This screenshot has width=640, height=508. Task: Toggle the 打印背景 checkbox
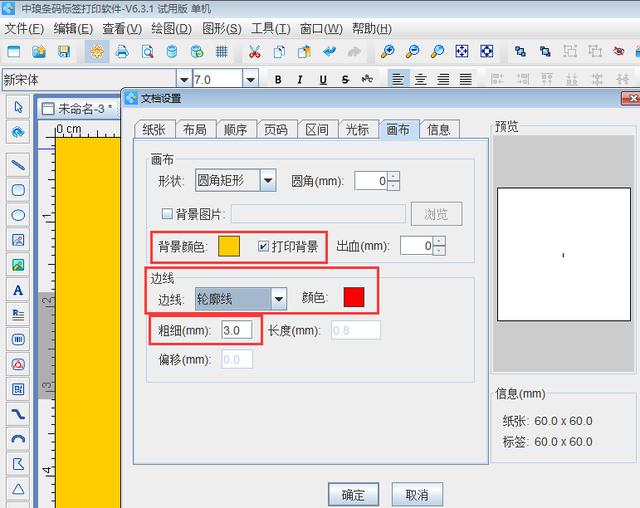click(x=264, y=246)
